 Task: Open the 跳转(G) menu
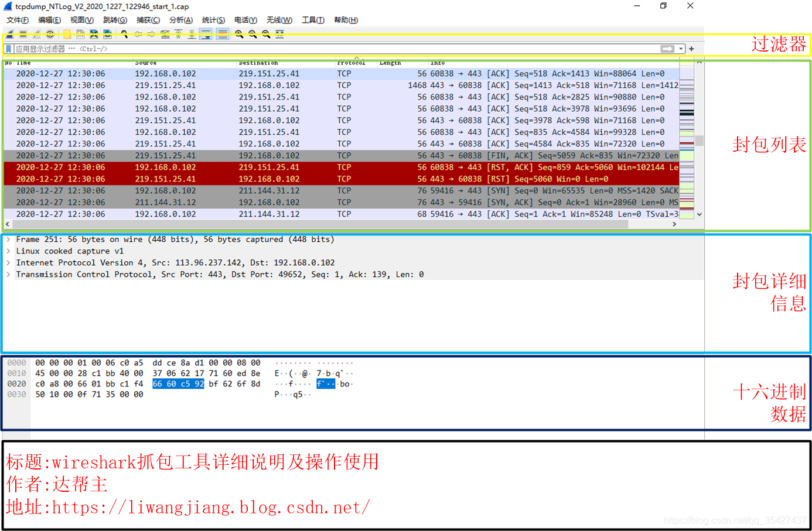point(115,20)
